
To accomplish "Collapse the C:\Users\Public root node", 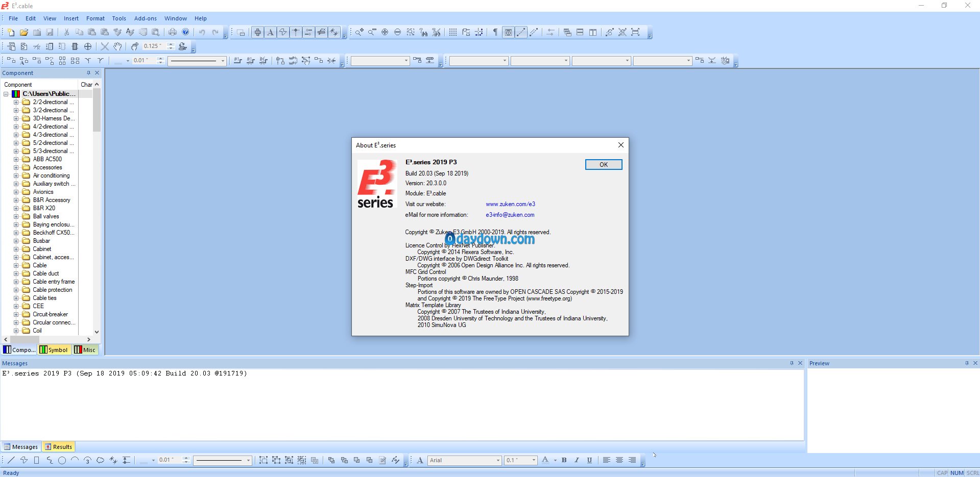I will tap(6, 94).
